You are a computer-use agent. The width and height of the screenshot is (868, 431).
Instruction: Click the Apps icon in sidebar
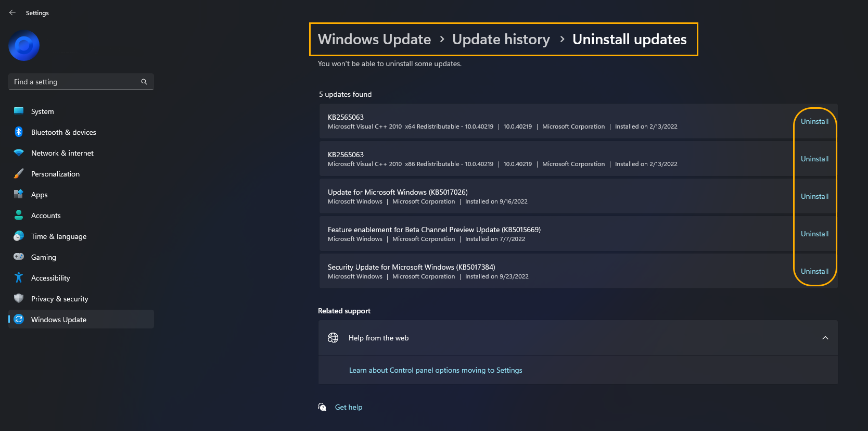tap(19, 194)
